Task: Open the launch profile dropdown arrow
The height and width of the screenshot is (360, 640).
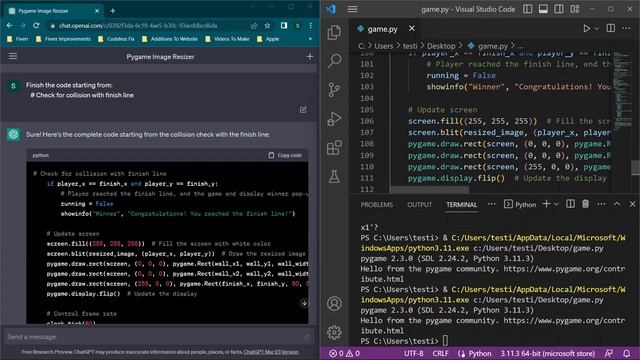Action: click(556, 204)
